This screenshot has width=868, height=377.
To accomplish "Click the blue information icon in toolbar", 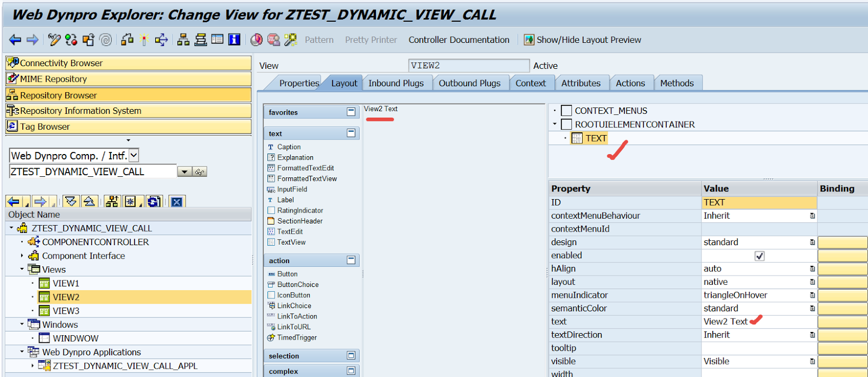I will (234, 40).
